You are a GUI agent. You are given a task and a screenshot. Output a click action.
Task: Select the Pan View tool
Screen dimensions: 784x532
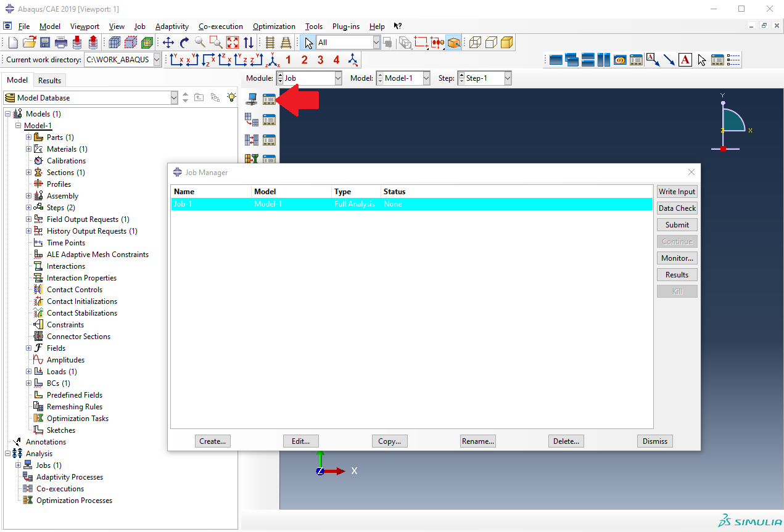click(x=168, y=43)
